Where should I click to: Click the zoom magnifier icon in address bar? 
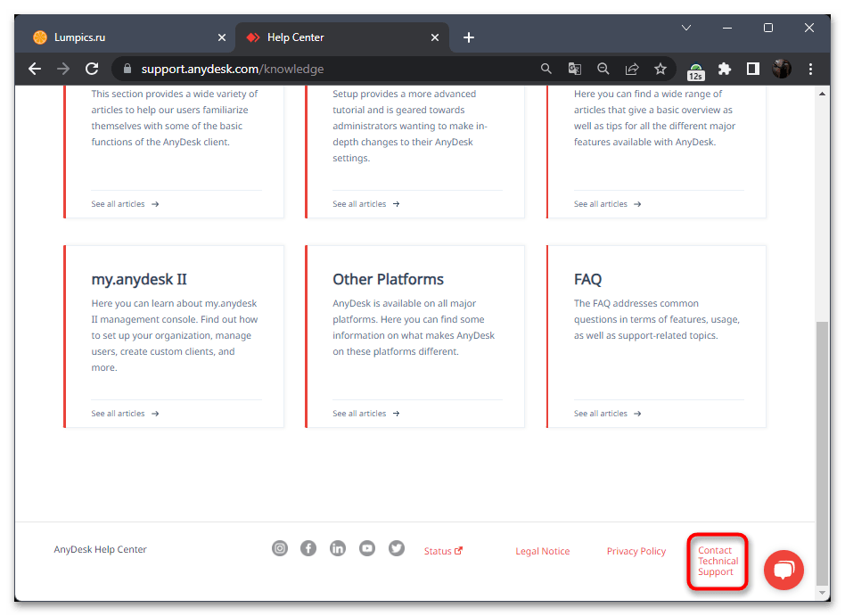point(603,69)
